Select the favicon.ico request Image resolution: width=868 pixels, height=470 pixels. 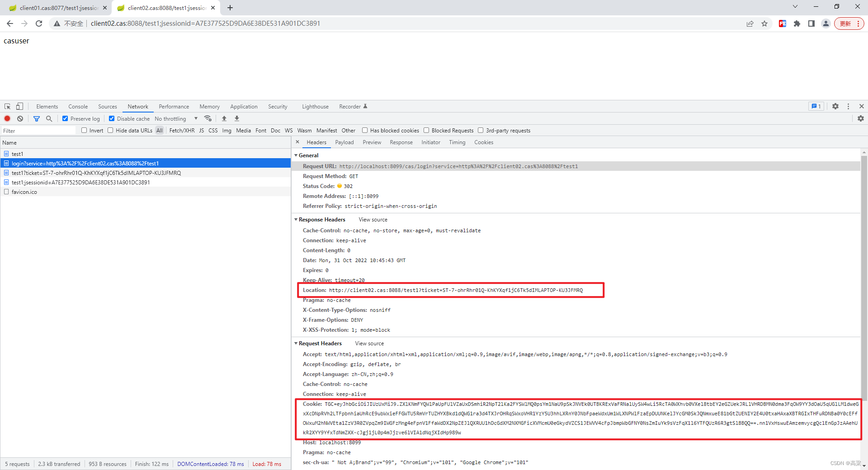(146, 192)
